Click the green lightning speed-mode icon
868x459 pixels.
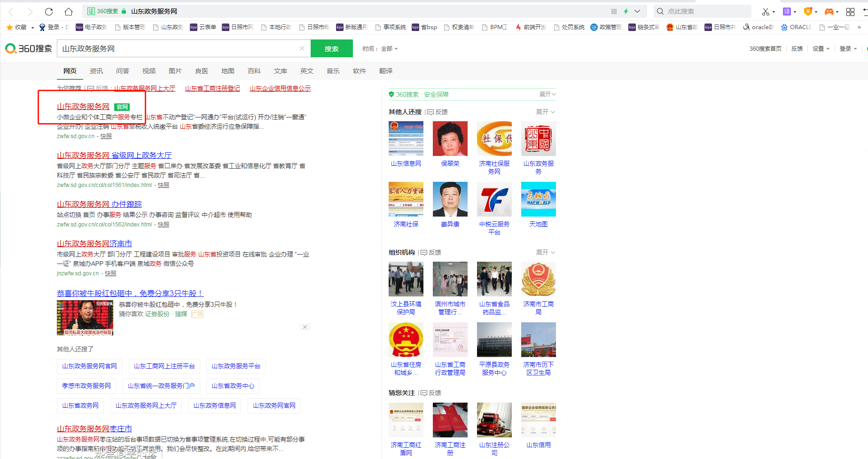point(626,11)
